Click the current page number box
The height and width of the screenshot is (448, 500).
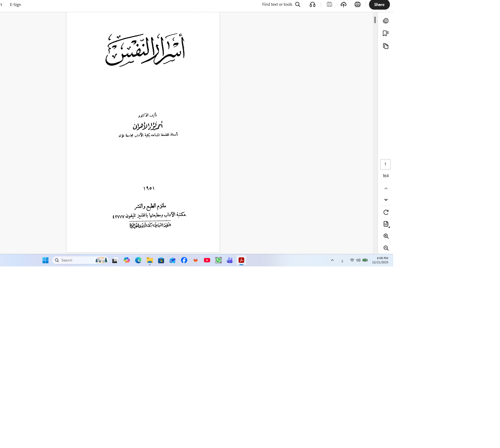click(x=385, y=164)
